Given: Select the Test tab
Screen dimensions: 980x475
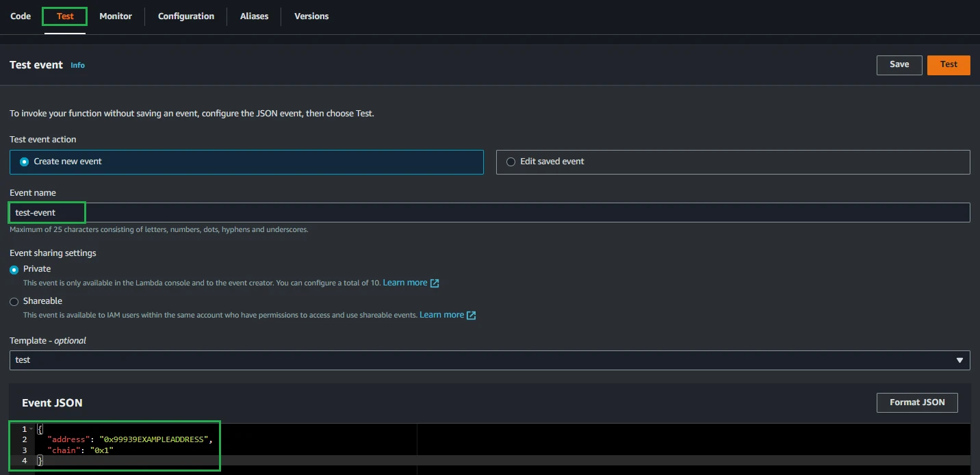Looking at the screenshot, I should (65, 16).
